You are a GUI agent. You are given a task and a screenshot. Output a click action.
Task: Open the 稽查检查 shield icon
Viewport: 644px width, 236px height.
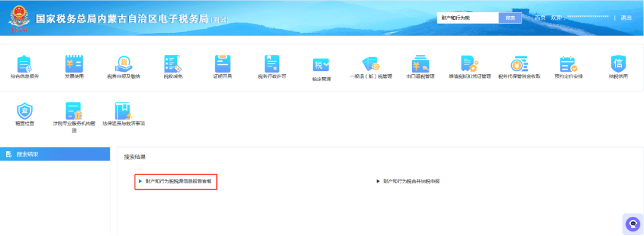pos(24,111)
